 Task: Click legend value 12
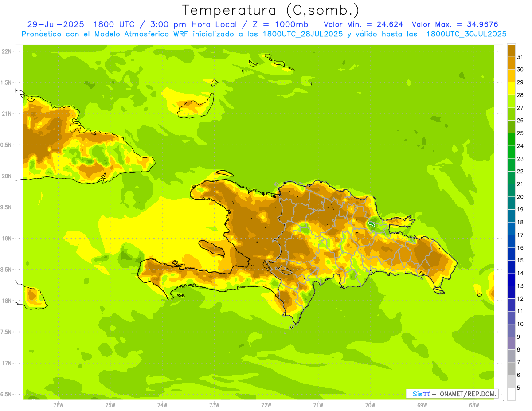tap(520, 298)
